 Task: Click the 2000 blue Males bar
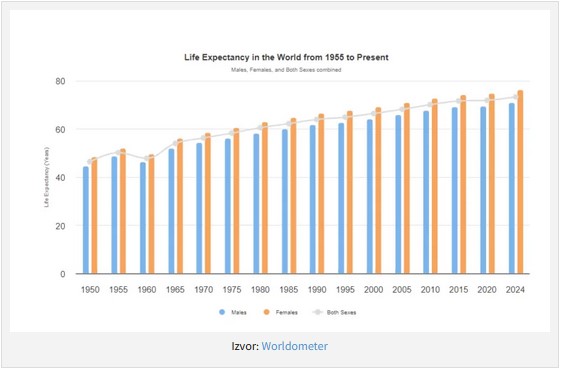click(370, 197)
